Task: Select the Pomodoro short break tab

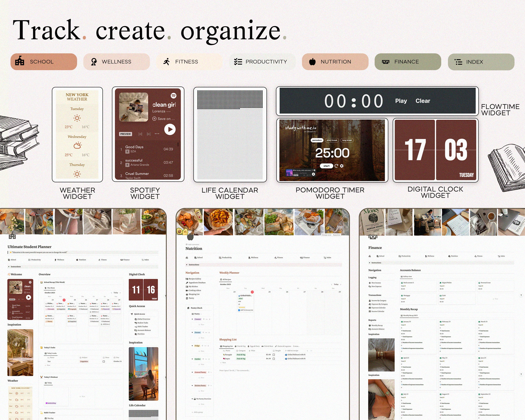Action: click(332, 140)
